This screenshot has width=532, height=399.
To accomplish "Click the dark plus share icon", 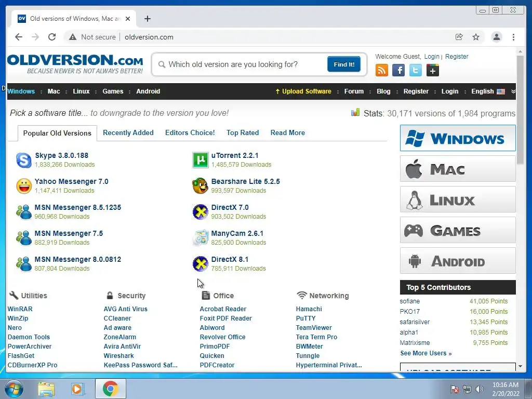I will [x=433, y=70].
